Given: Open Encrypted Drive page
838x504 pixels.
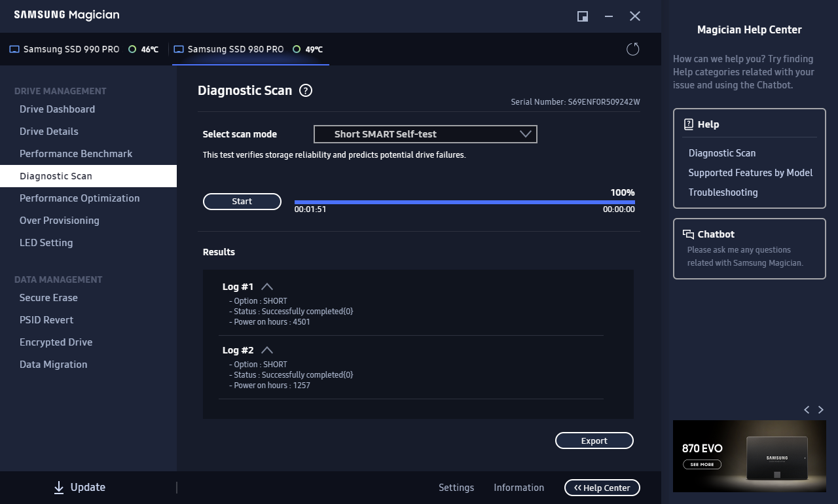Looking at the screenshot, I should (88, 342).
